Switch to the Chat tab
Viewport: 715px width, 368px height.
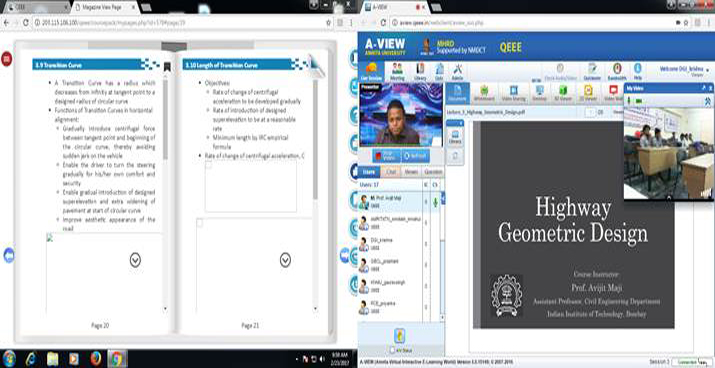click(x=391, y=172)
